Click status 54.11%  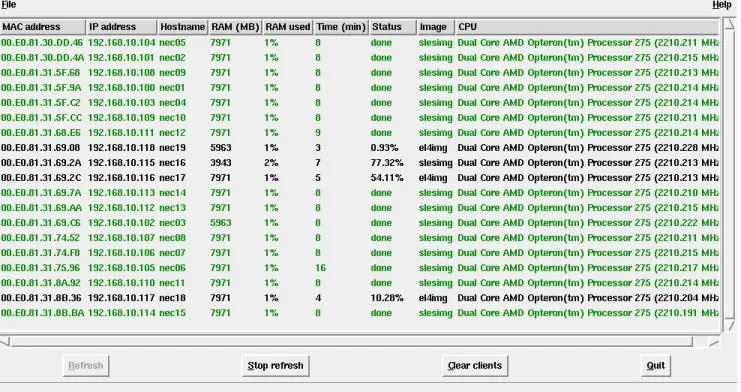[x=387, y=178]
